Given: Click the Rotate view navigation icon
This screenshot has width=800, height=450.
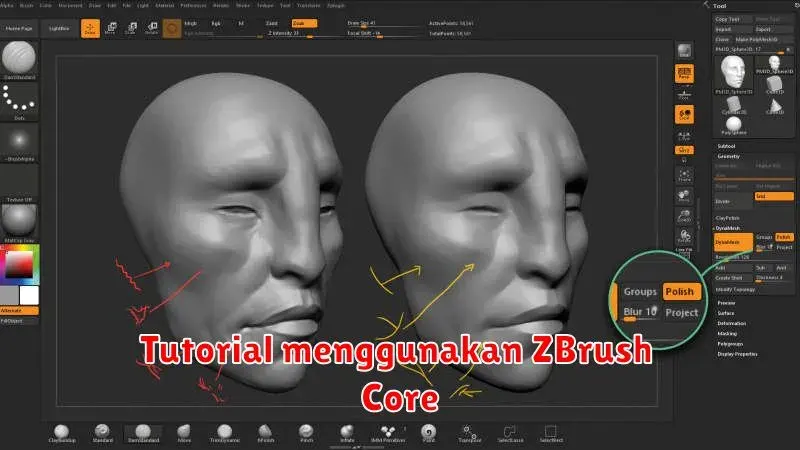Looking at the screenshot, I should coord(684,236).
